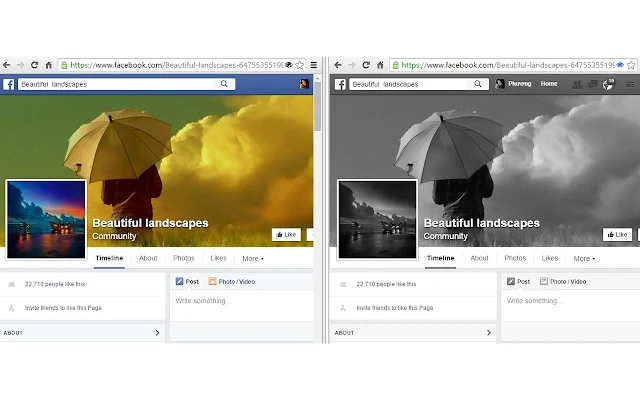
Task: Go forward in the right browser window
Action: click(352, 65)
